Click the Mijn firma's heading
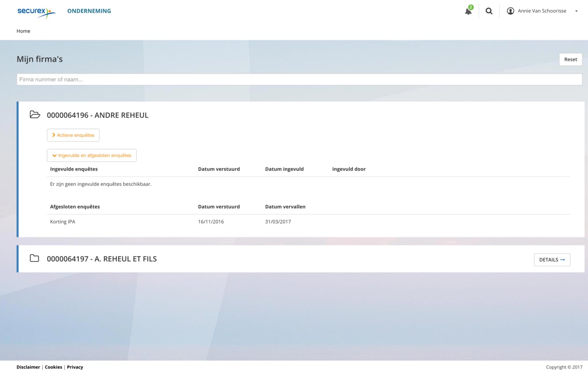 coord(40,59)
